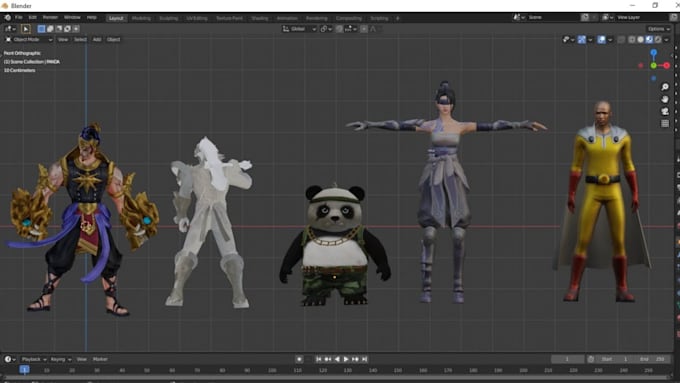Open the Global transform orientation dropdown
680x383 pixels.
click(299, 29)
